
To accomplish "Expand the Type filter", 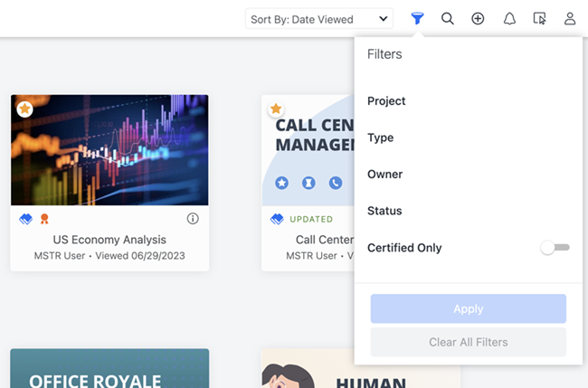I will coord(381,137).
